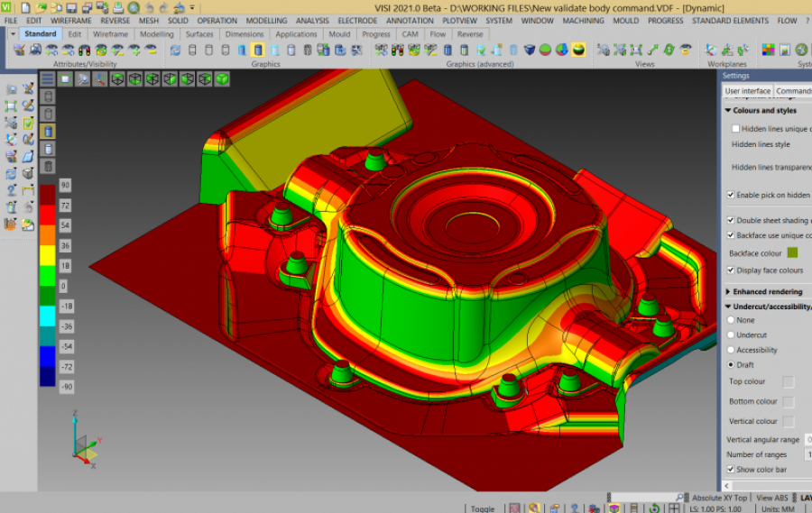Image resolution: width=812 pixels, height=513 pixels.
Task: Collapse the Colours and styles section
Action: pyautogui.click(x=728, y=110)
